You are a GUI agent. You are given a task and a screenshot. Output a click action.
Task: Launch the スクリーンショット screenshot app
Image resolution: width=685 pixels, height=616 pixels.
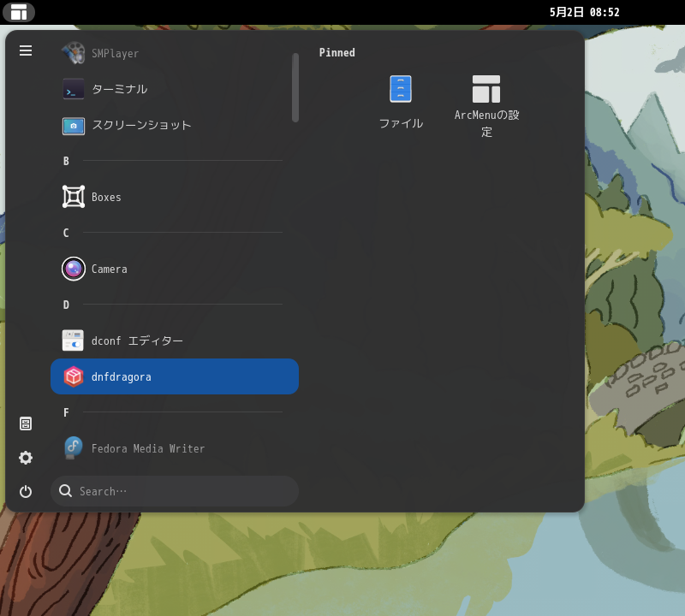pyautogui.click(x=175, y=125)
